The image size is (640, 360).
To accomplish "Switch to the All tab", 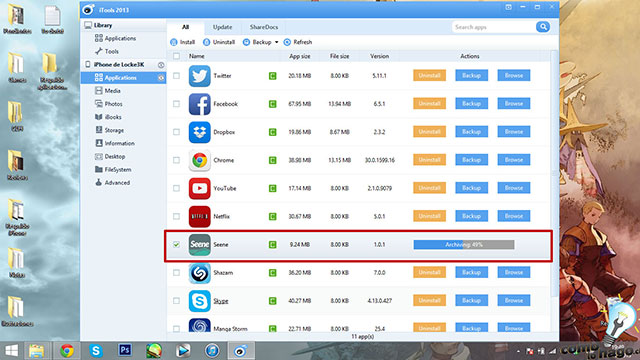I will pos(185,27).
